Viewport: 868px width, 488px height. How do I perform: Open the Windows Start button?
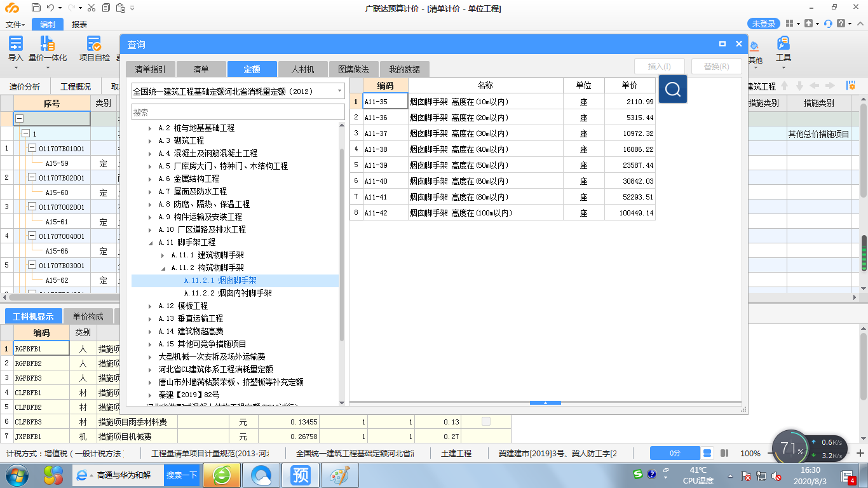click(x=17, y=475)
